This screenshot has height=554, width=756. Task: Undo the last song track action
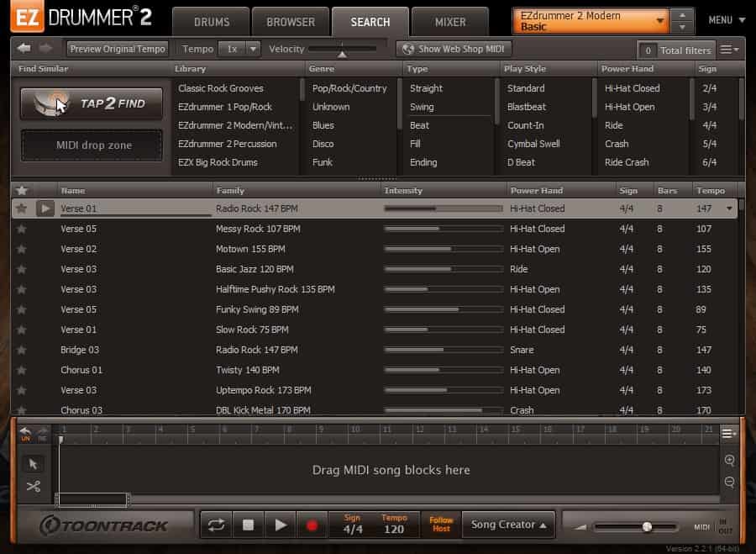point(25,433)
